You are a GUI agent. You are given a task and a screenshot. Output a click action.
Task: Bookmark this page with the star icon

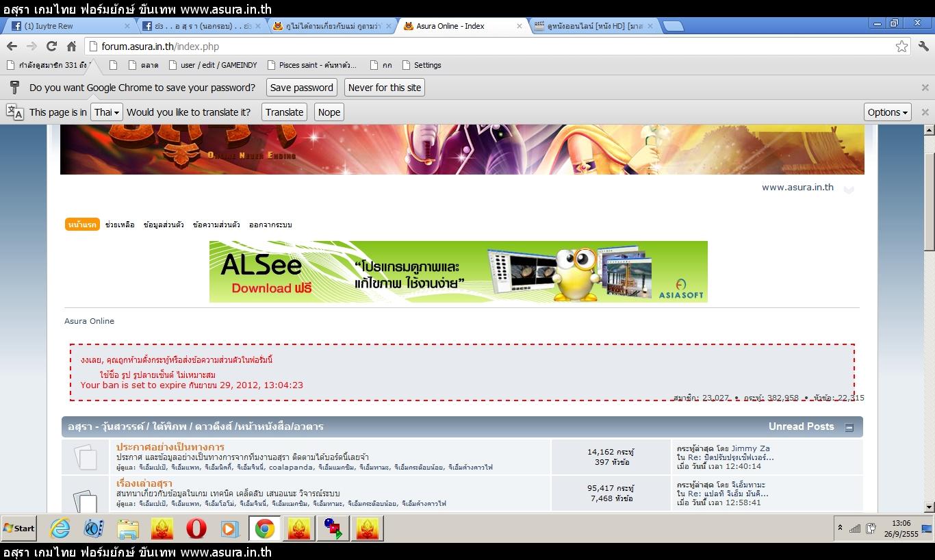pos(902,47)
